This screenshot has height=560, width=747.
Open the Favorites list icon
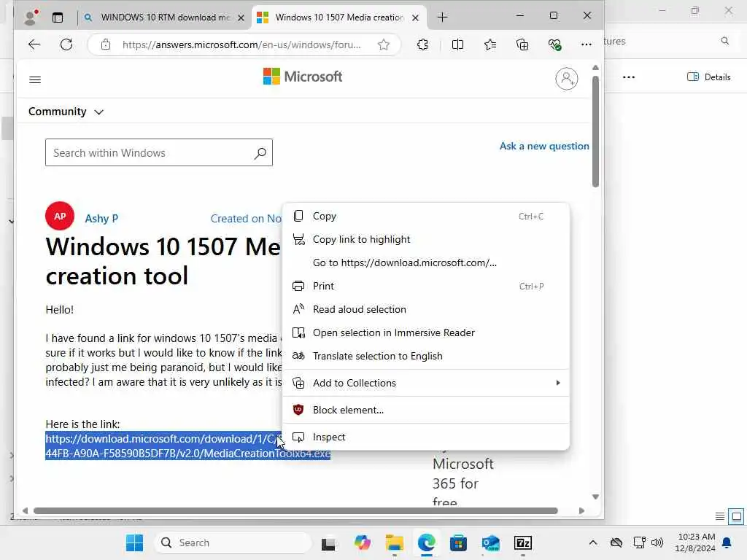pos(489,44)
